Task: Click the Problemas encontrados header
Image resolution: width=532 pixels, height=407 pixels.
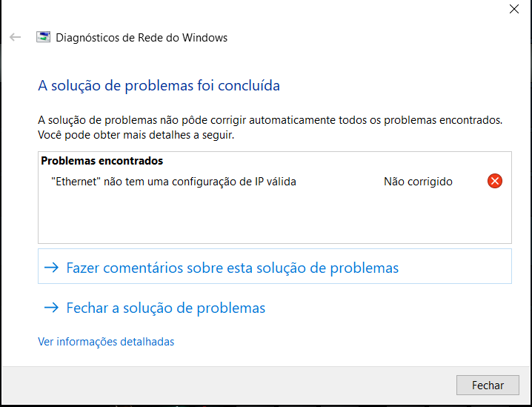Action: click(x=102, y=161)
